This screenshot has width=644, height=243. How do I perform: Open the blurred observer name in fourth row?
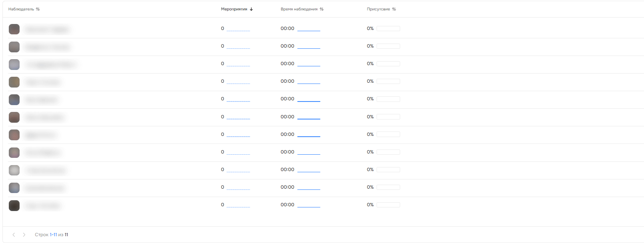point(43,82)
